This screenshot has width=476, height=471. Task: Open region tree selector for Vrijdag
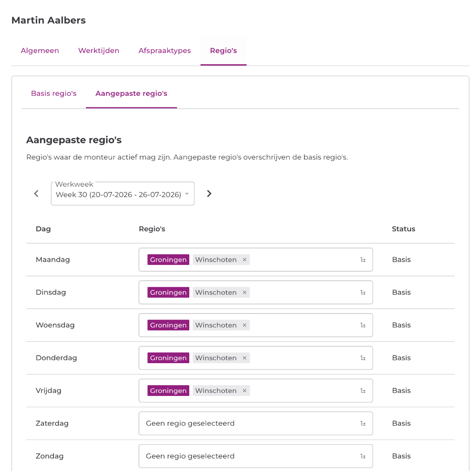[x=363, y=391]
